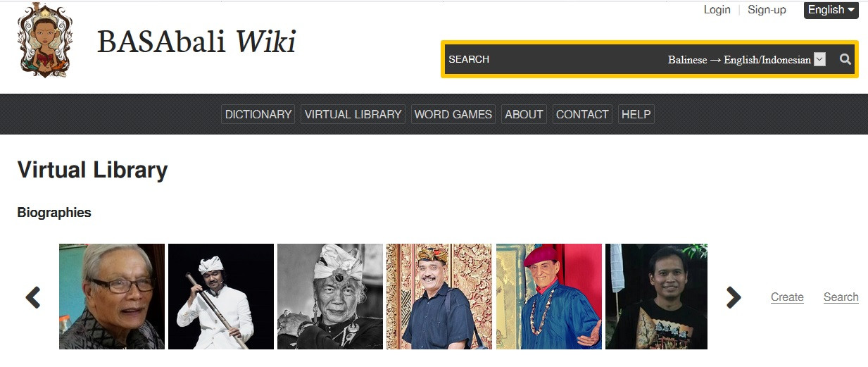868x367 pixels.
Task: Select WORD GAMES in navigation bar
Action: 453,114
